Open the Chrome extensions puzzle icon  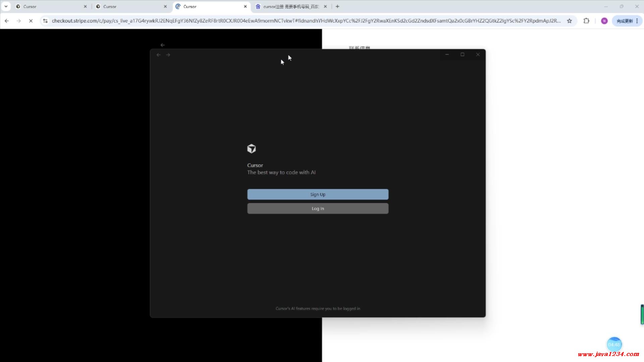[586, 21]
